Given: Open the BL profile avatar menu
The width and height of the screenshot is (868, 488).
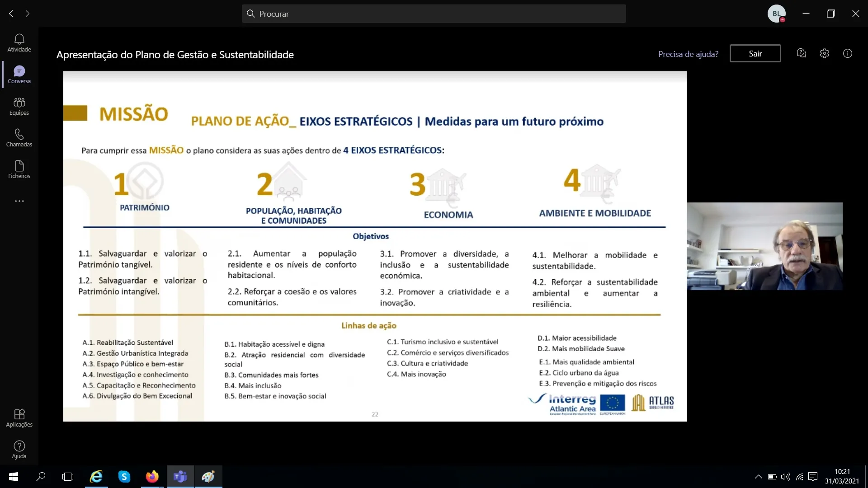Looking at the screenshot, I should 776,14.
